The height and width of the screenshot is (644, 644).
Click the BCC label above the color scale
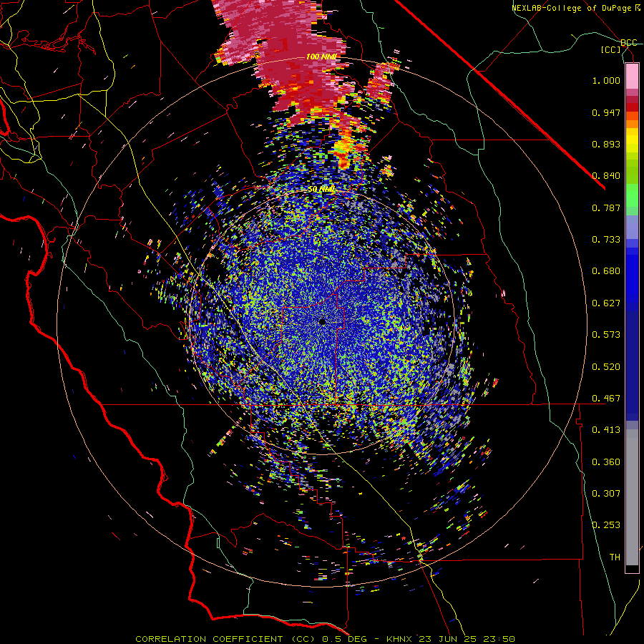(629, 43)
